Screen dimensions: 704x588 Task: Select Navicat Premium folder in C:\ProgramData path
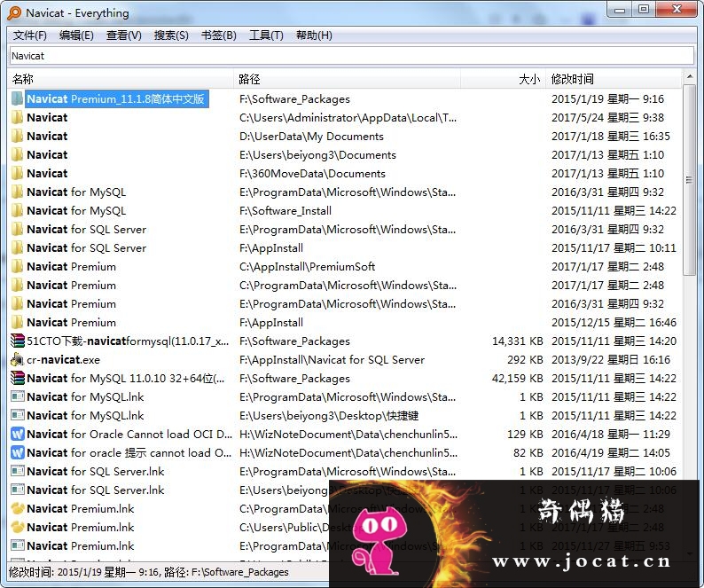pyautogui.click(x=72, y=286)
